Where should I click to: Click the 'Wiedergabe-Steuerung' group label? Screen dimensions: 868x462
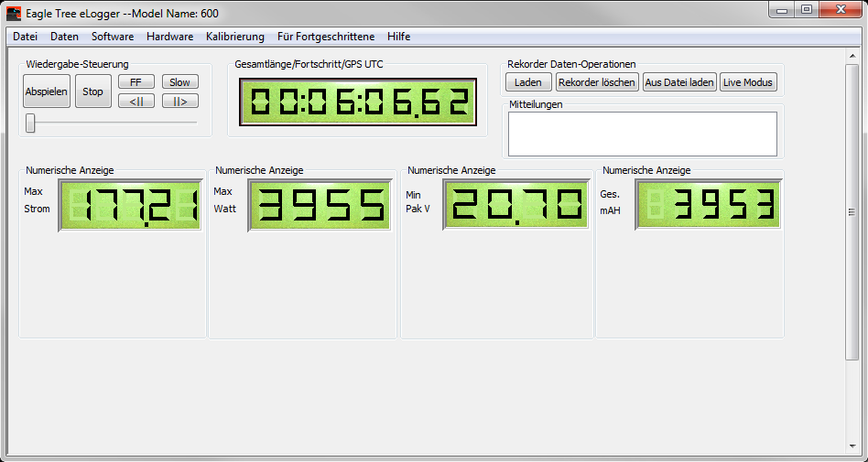pyautogui.click(x=77, y=64)
